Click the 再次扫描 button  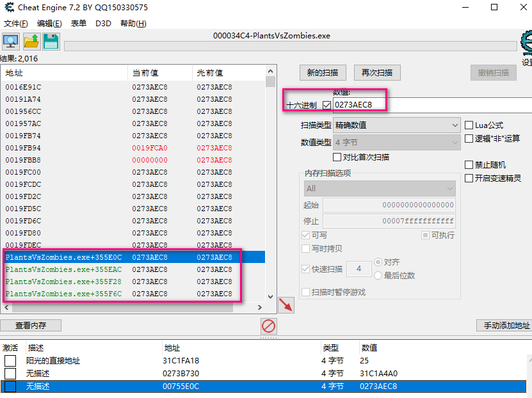[377, 72]
